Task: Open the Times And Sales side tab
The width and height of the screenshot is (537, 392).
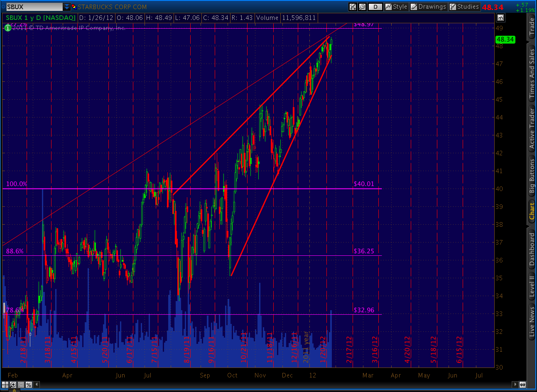Action: coord(532,73)
